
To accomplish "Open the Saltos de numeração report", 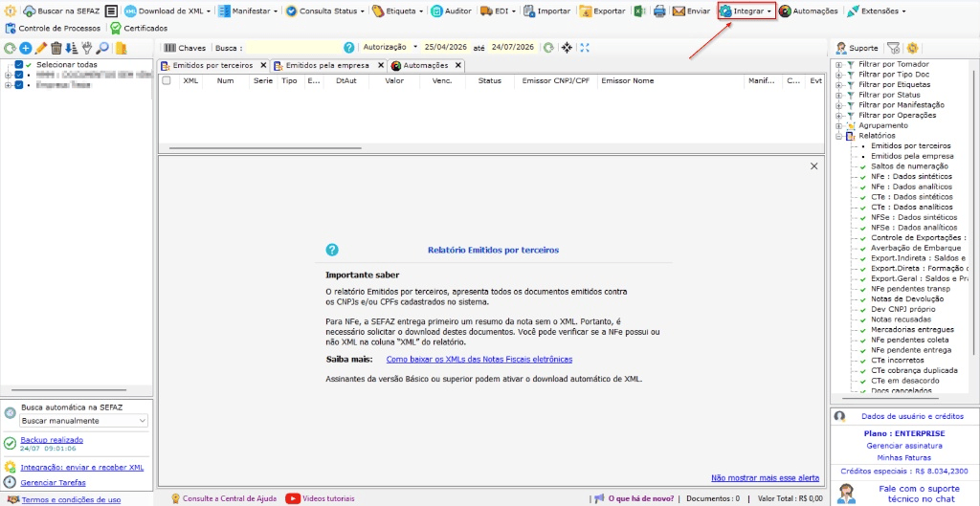I will point(909,166).
